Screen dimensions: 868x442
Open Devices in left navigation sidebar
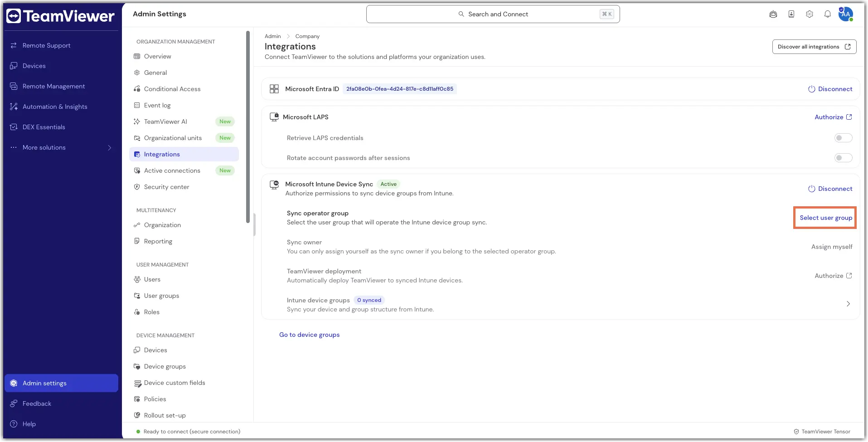61,66
